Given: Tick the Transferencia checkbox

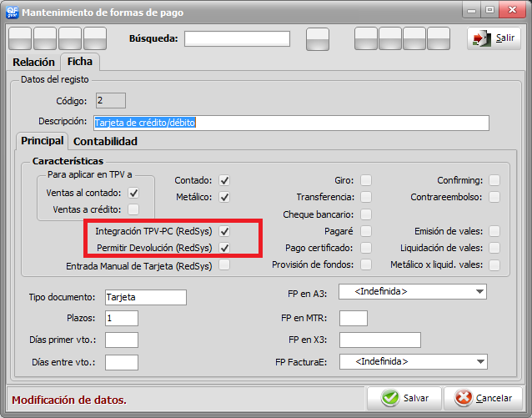Looking at the screenshot, I should [366, 197].
